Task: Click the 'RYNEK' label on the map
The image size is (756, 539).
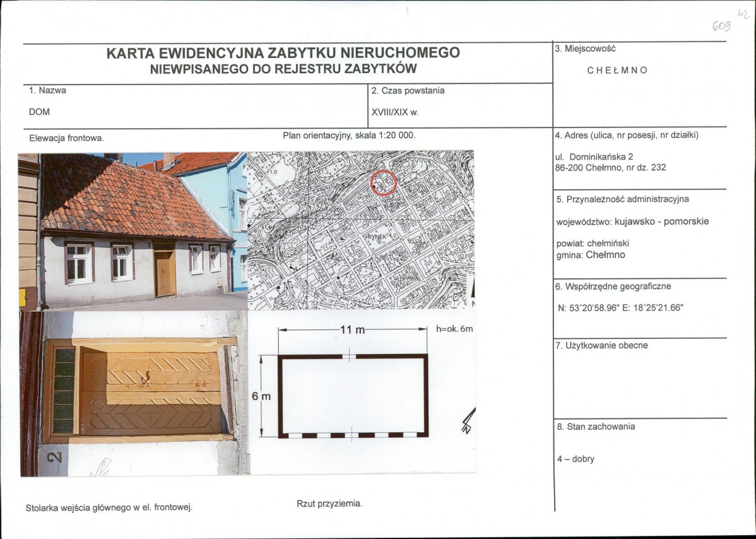Action: pyautogui.click(x=379, y=238)
